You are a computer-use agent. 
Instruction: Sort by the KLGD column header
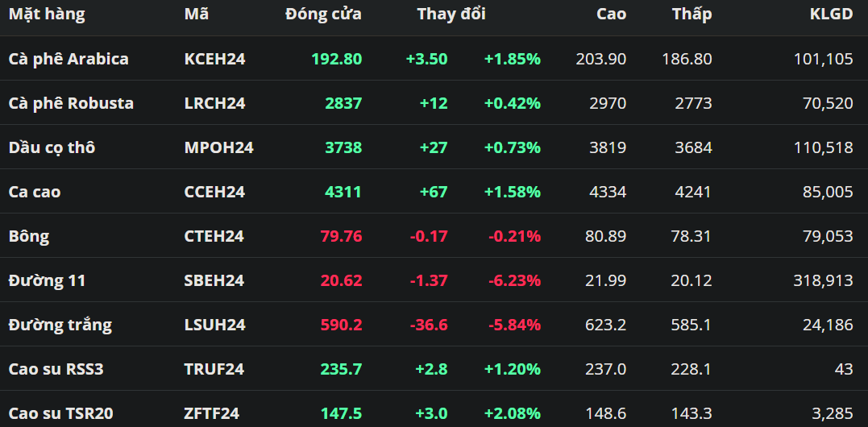click(831, 14)
